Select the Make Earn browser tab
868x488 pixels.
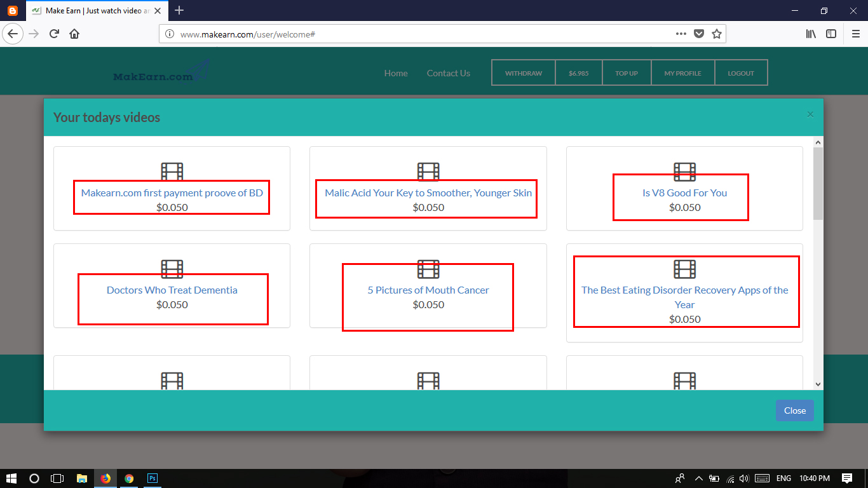[97, 10]
